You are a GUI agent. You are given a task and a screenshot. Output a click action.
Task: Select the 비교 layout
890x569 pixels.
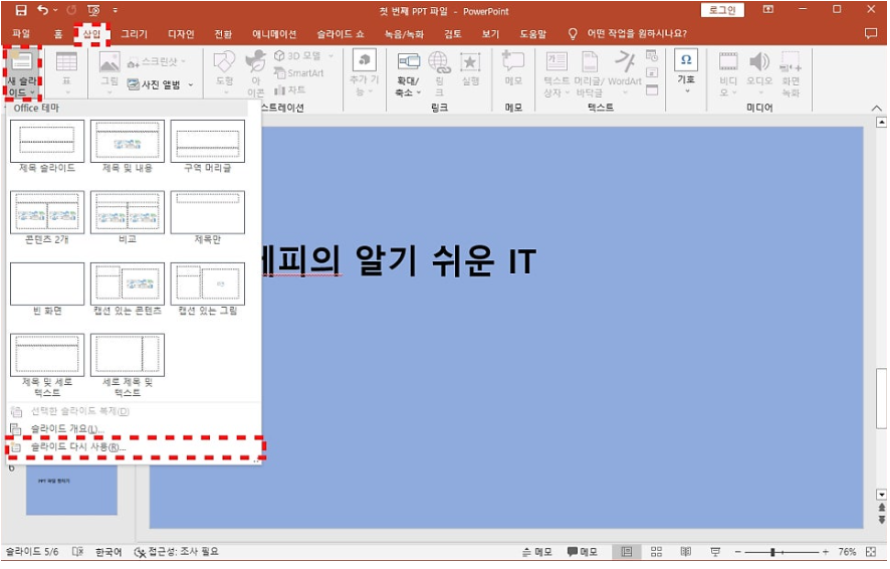pyautogui.click(x=127, y=218)
